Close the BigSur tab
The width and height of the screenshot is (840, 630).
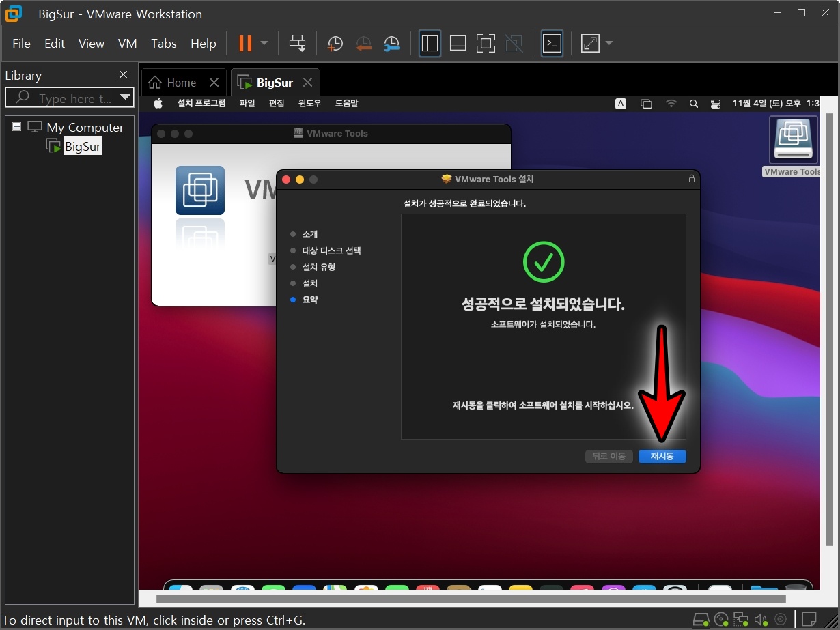(x=307, y=83)
